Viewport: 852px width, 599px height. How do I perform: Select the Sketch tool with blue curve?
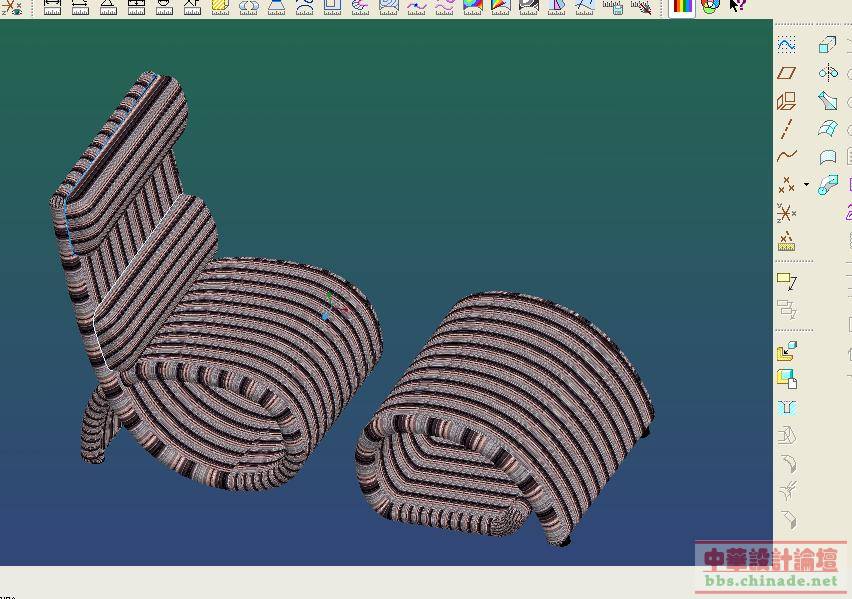tap(786, 44)
